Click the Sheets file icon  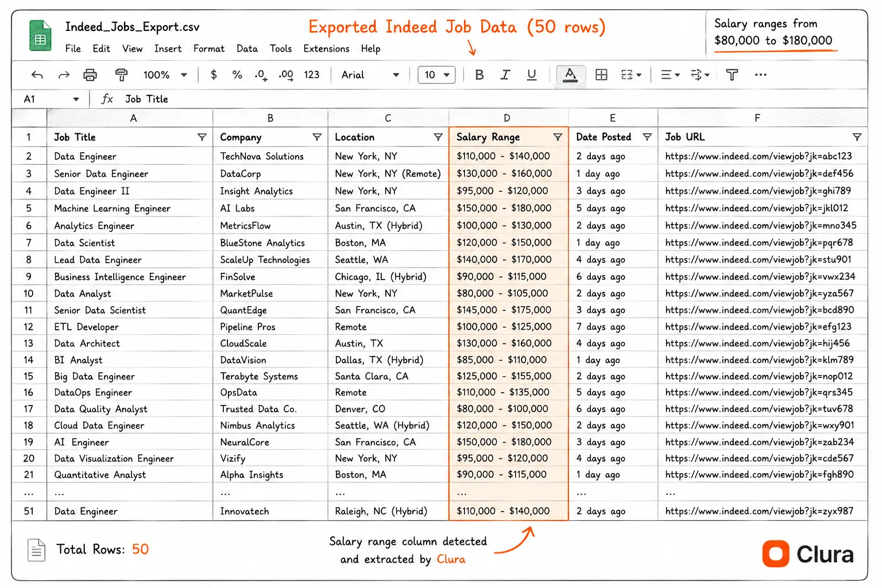tap(40, 36)
